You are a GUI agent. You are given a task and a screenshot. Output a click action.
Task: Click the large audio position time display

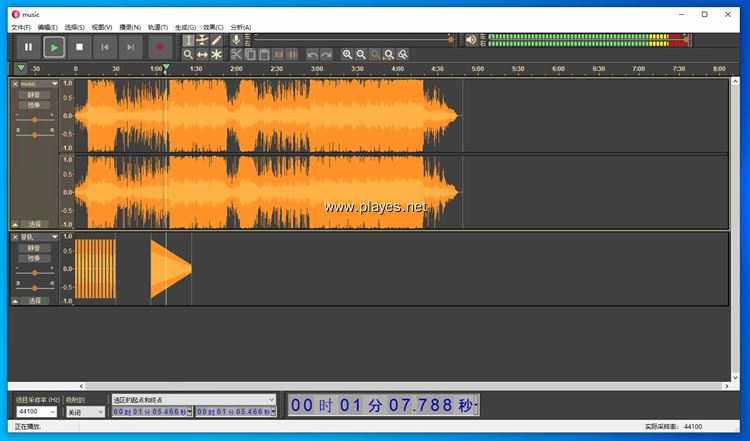point(383,405)
